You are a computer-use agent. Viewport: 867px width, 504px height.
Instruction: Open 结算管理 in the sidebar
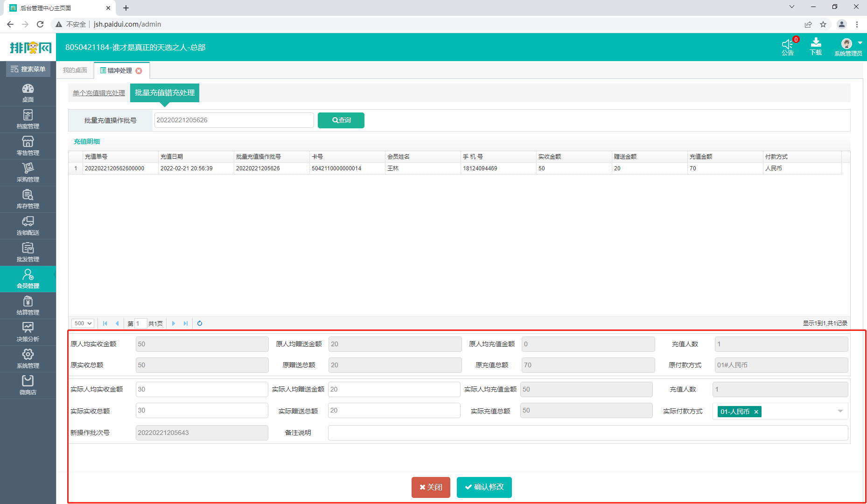click(28, 306)
